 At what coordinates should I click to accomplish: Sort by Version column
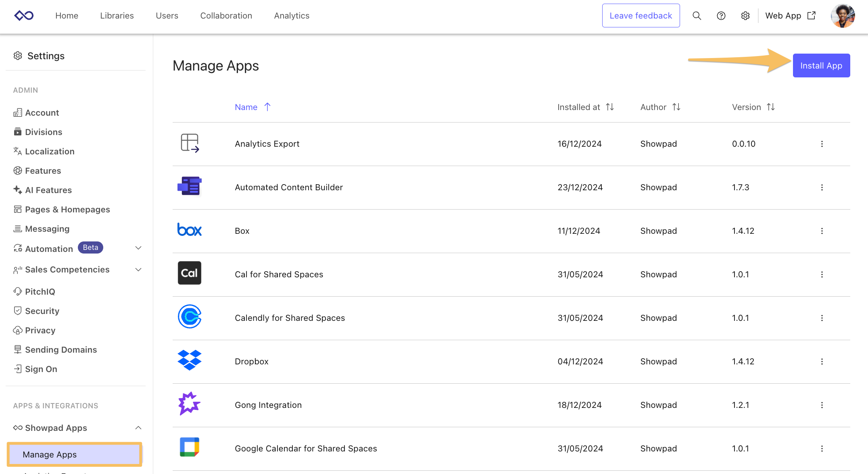tap(753, 107)
